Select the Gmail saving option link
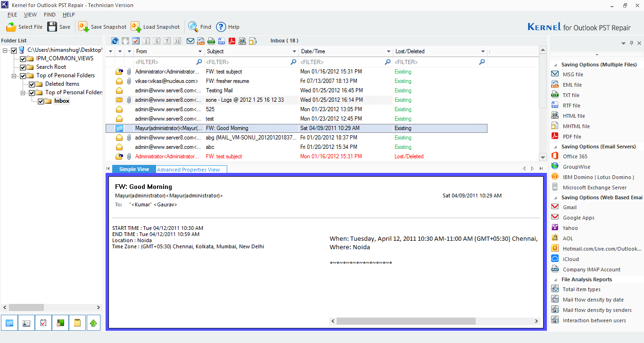The height and width of the screenshot is (343, 644). click(x=570, y=207)
